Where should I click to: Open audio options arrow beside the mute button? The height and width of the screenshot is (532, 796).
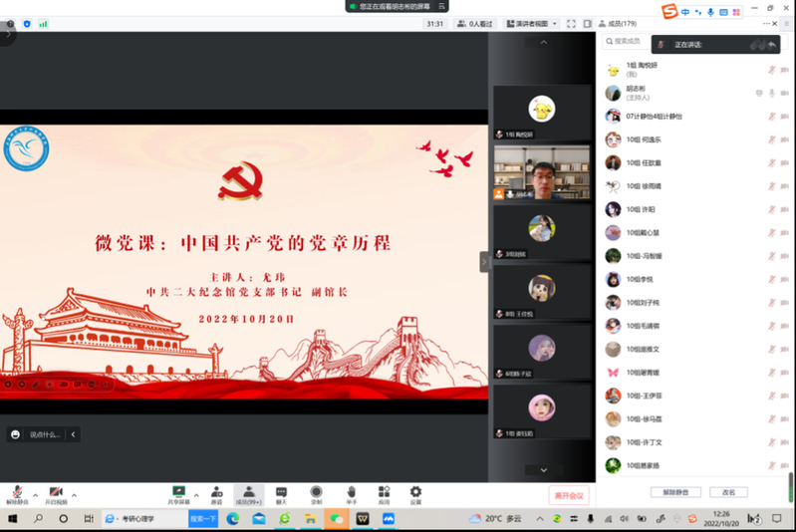click(x=35, y=495)
